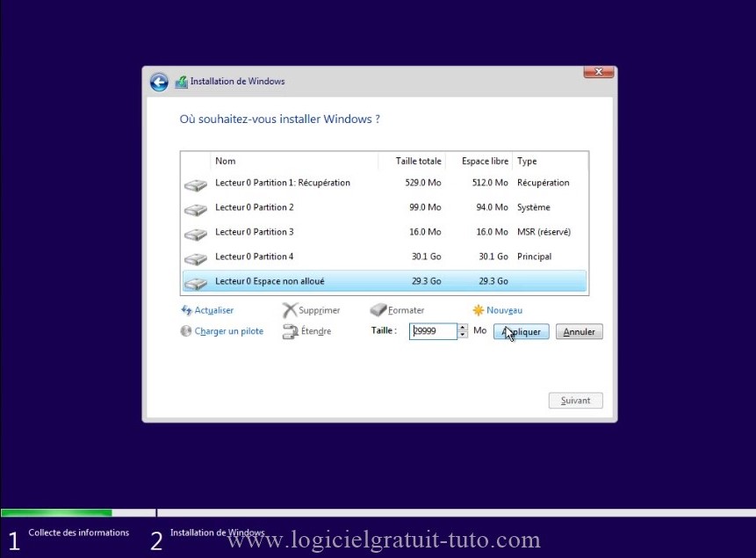Click the Étendre partition icon
Image resolution: width=756 pixels, height=558 pixels.
pyautogui.click(x=291, y=331)
